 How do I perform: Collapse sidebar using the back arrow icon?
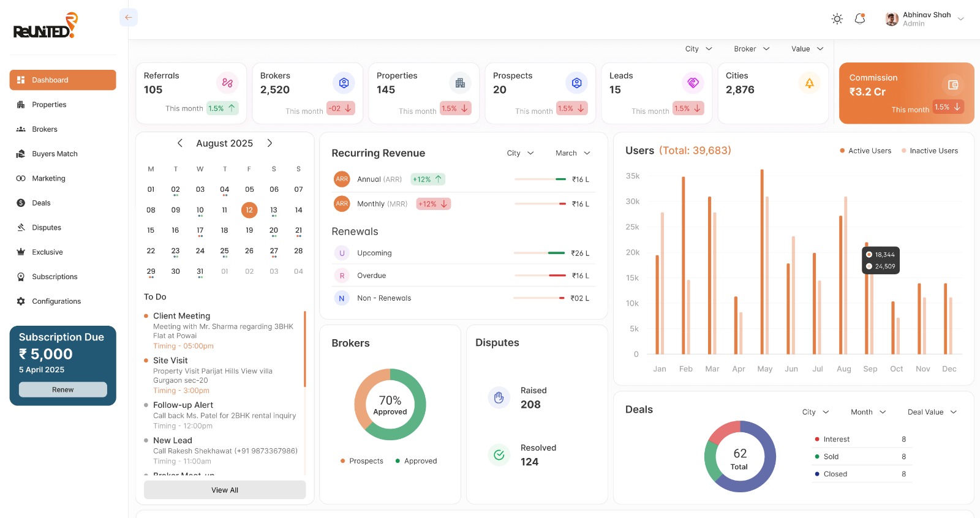pyautogui.click(x=129, y=17)
